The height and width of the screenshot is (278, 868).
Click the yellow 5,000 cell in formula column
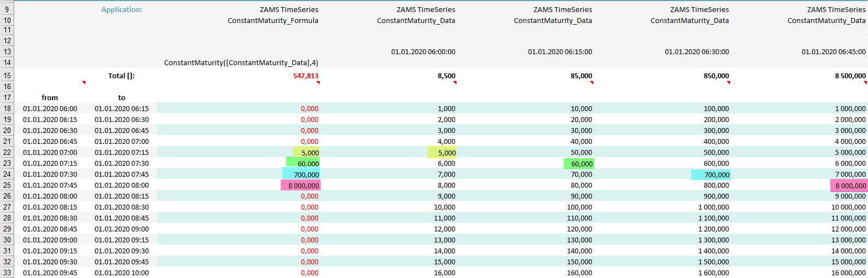tap(306, 153)
